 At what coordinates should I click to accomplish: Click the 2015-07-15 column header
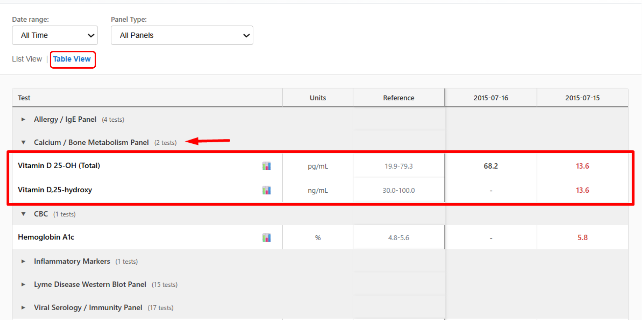582,98
